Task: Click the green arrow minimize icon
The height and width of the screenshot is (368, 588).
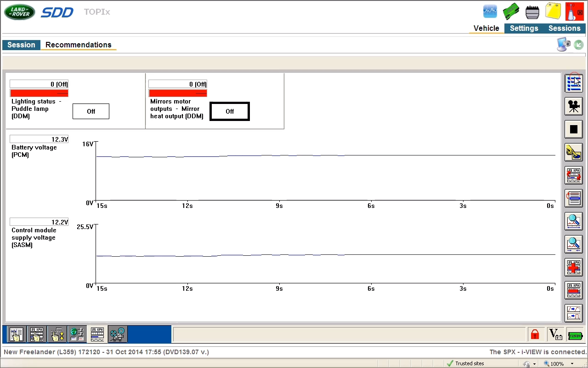Action: click(x=579, y=45)
